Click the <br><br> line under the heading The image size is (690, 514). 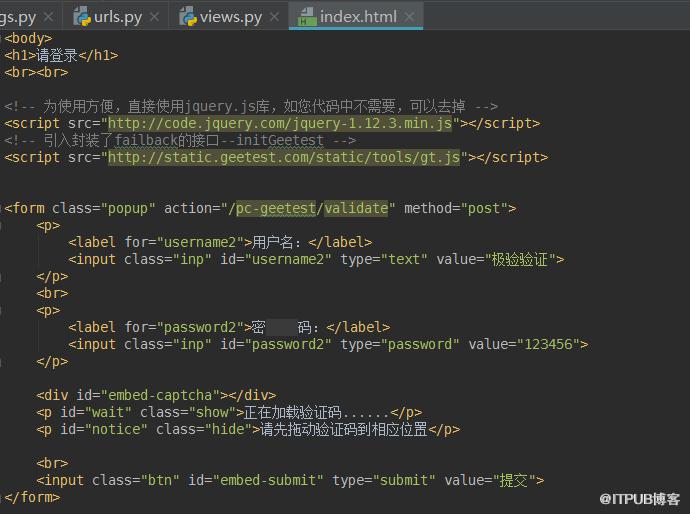(36, 72)
